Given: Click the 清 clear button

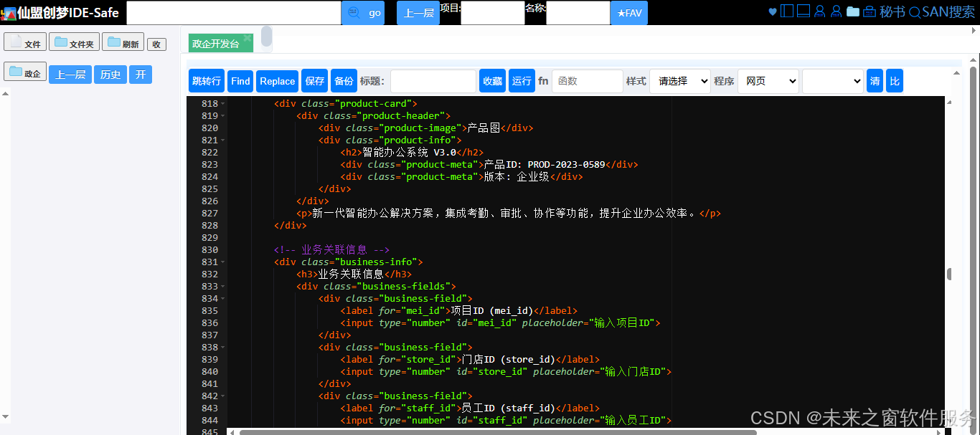Looking at the screenshot, I should (875, 81).
